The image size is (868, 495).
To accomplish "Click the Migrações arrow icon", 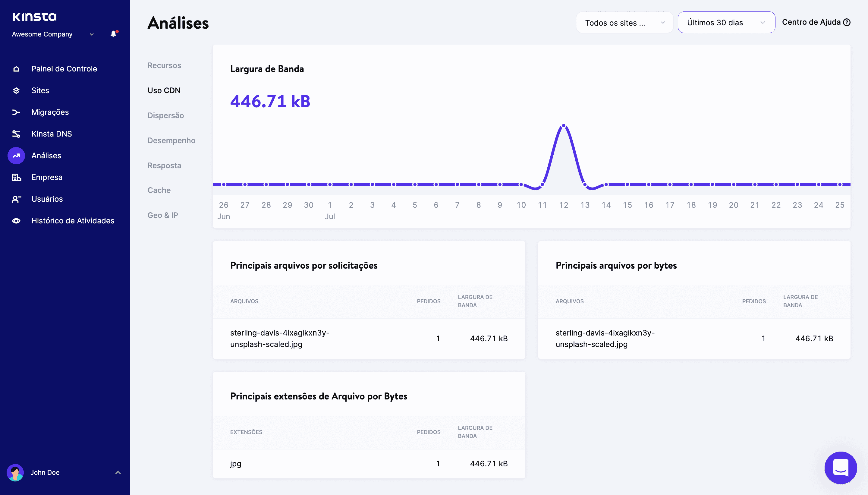I will (x=16, y=112).
